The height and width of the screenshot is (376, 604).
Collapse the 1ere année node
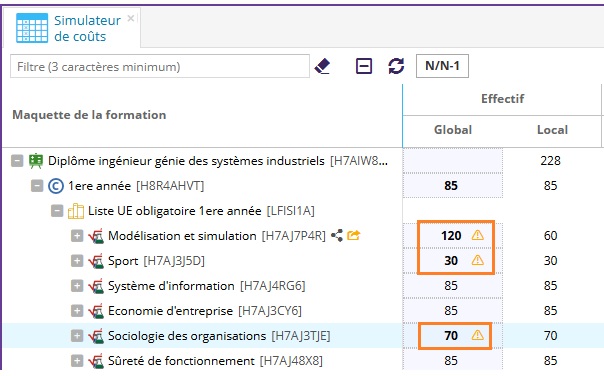click(x=37, y=186)
